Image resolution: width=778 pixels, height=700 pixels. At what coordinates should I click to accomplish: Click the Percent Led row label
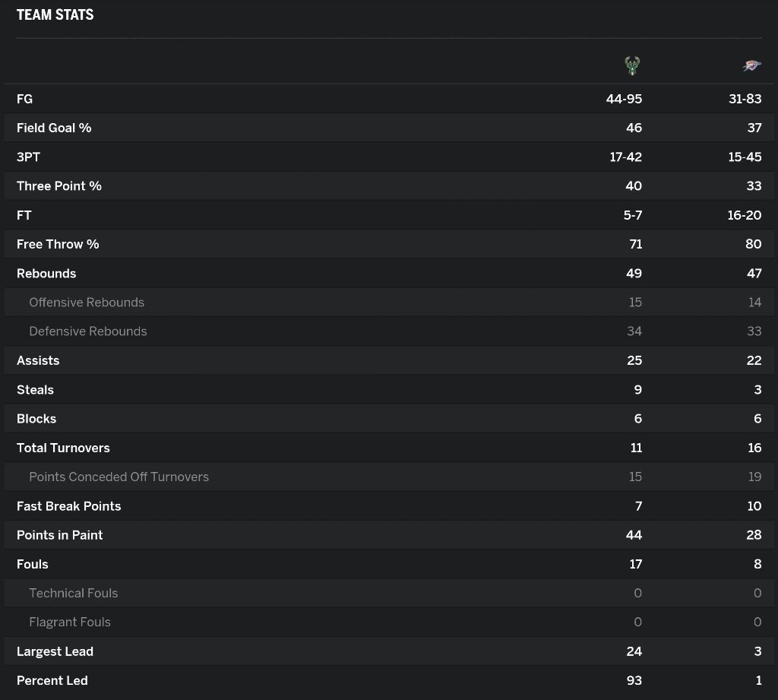pyautogui.click(x=52, y=680)
